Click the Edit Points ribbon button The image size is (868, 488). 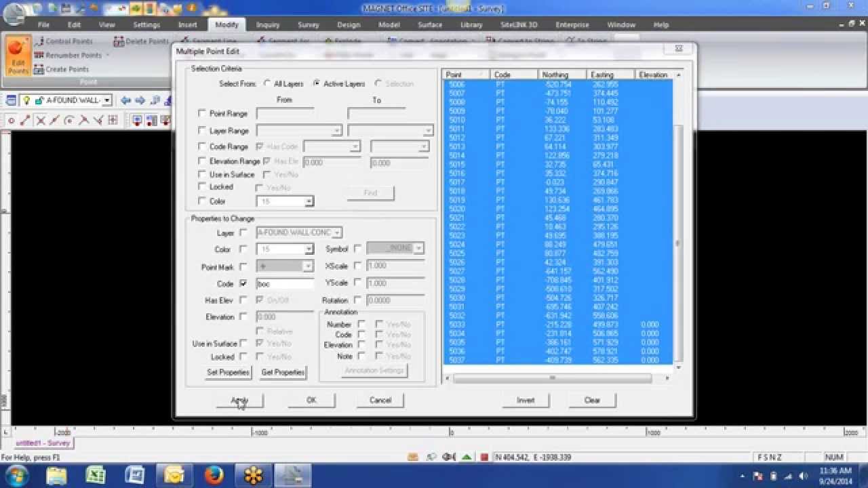pos(18,56)
